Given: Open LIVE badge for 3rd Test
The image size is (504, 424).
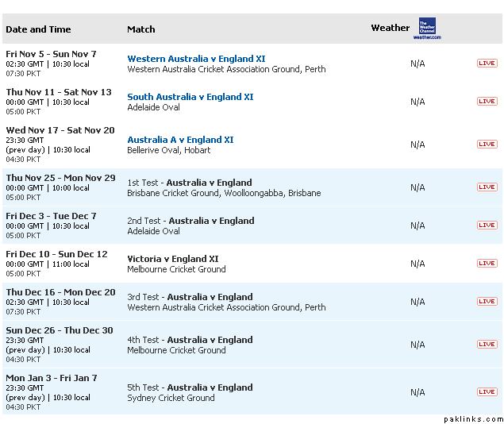Looking at the screenshot, I should click(487, 302).
